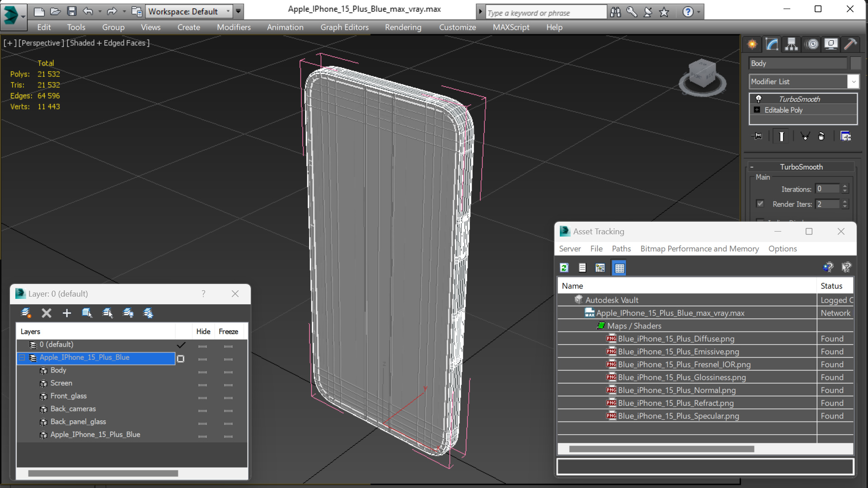Click Create New Layer icon in Layer window
This screenshot has width=868, height=488.
pos(26,313)
